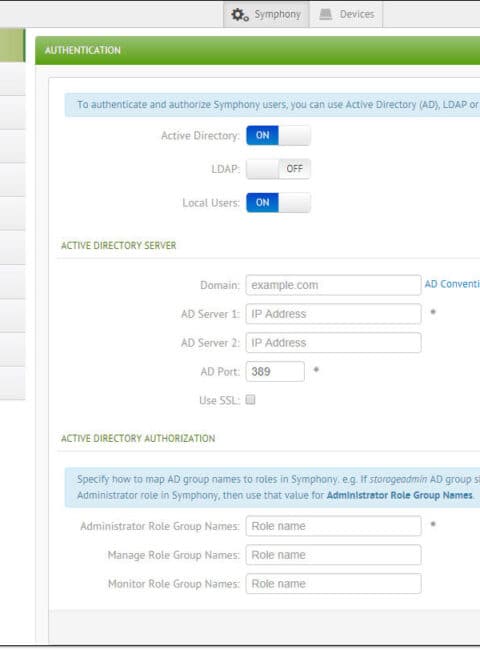Viewport: 480px width, 650px height.
Task: Click the 'Domain:' label
Action: pyautogui.click(x=220, y=285)
